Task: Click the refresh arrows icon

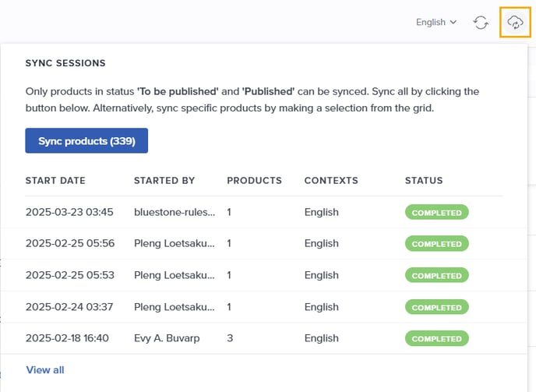Action: point(481,23)
